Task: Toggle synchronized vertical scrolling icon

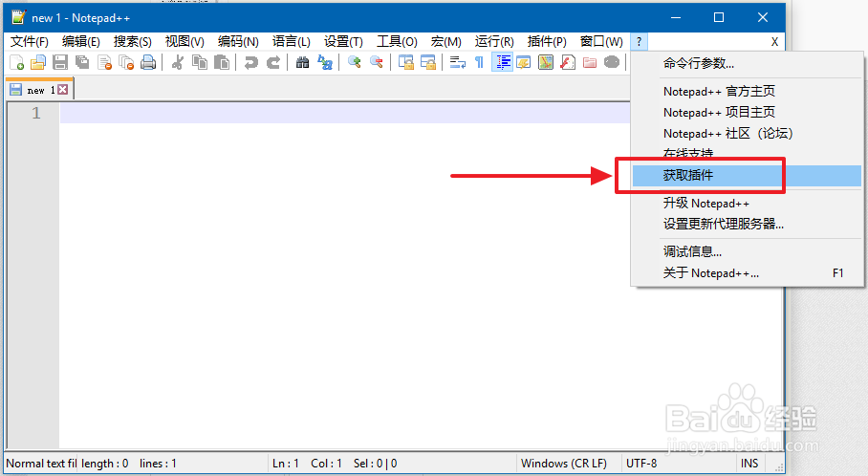Action: pyautogui.click(x=405, y=62)
